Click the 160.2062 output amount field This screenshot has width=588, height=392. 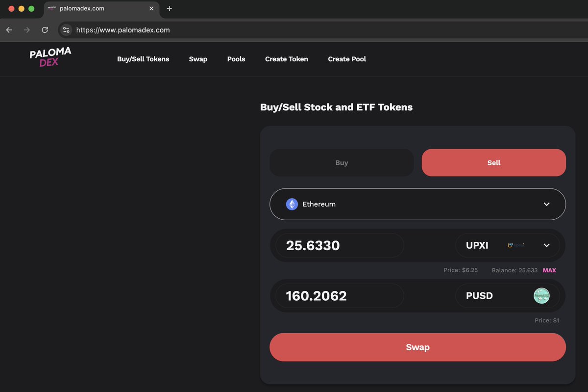coord(340,296)
